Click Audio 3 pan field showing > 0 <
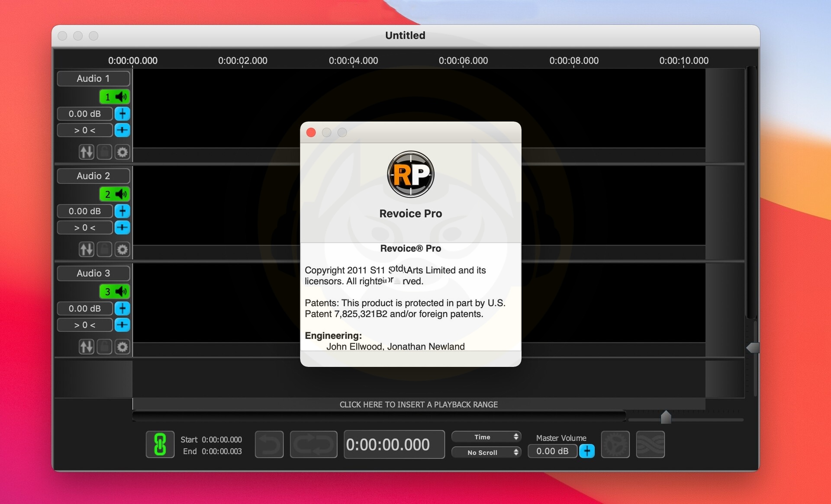 [85, 325]
